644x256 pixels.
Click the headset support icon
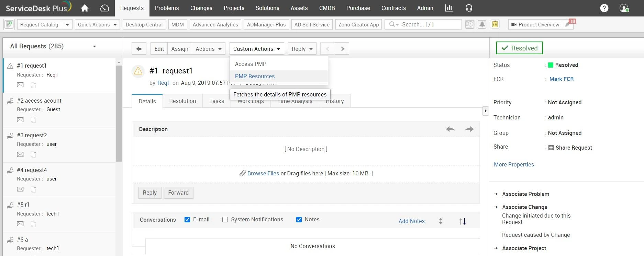(x=469, y=8)
